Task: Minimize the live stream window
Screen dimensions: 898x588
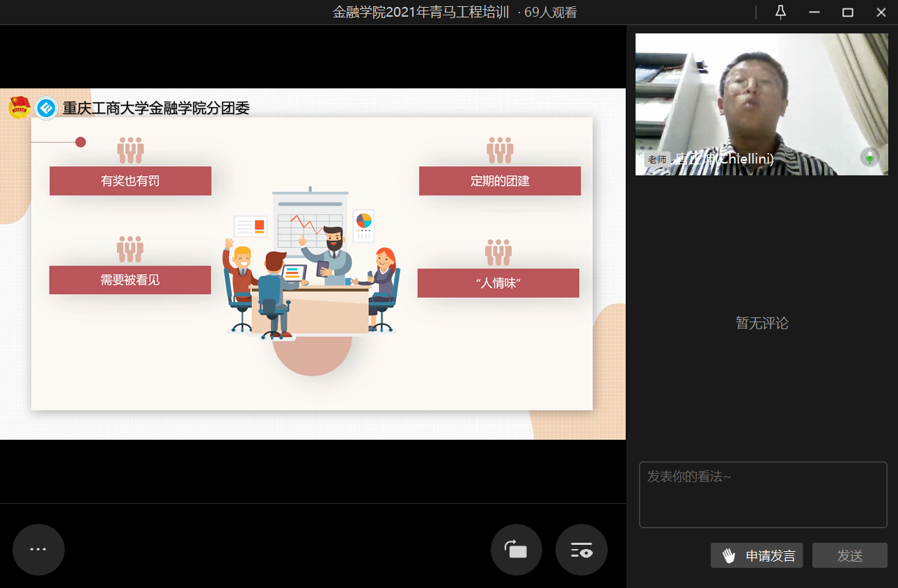Action: 814,13
